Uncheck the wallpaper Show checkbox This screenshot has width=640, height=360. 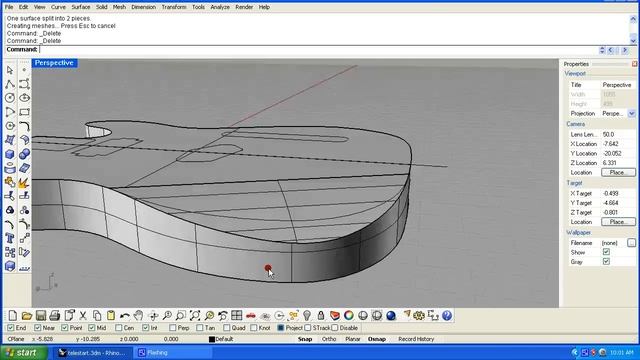pos(606,252)
